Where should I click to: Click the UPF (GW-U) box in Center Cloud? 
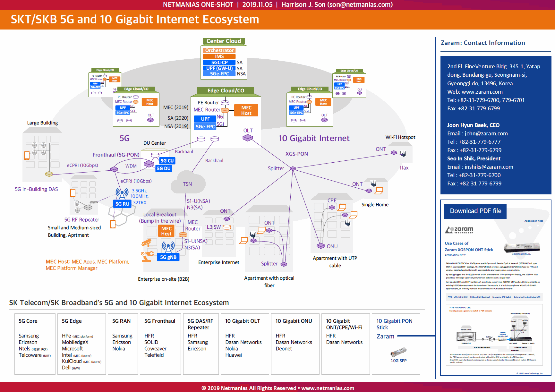pos(219,68)
